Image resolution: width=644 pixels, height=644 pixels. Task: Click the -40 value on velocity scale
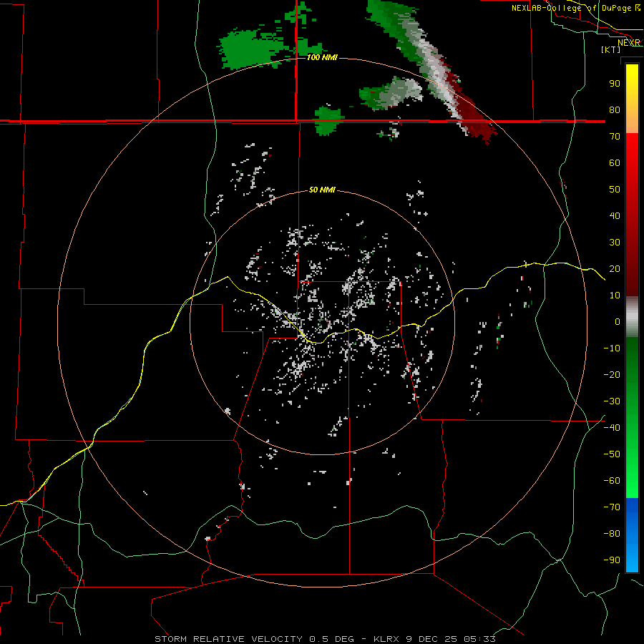[612, 428]
